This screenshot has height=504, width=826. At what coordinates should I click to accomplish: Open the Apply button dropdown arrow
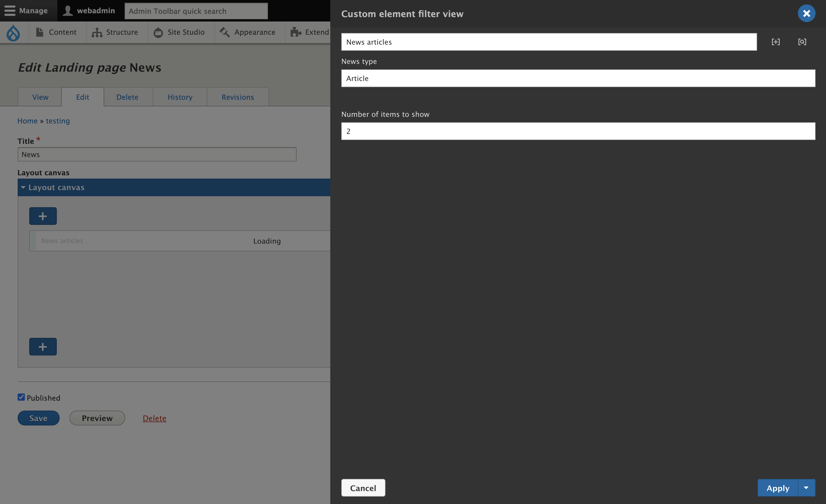tap(806, 488)
